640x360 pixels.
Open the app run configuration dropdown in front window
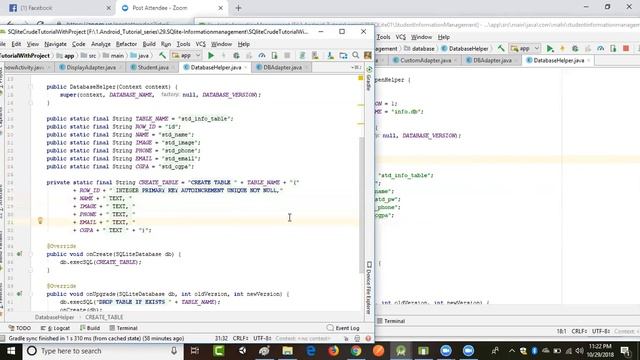coord(186,56)
